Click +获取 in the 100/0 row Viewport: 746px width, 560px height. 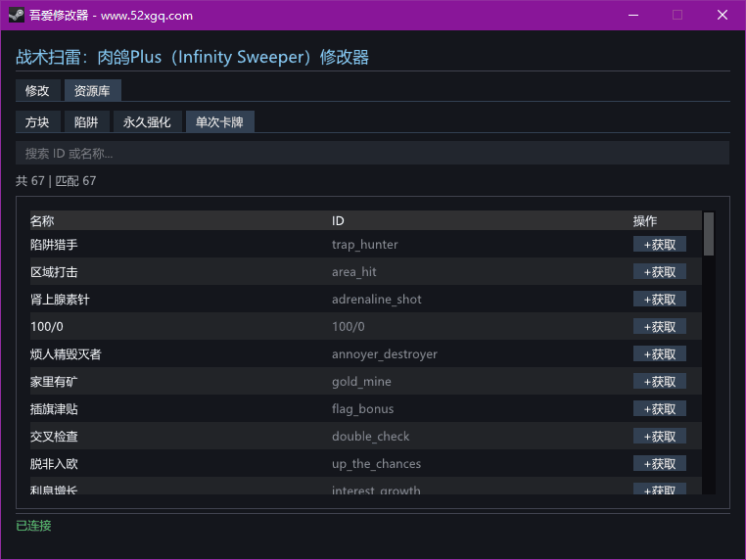click(x=660, y=327)
